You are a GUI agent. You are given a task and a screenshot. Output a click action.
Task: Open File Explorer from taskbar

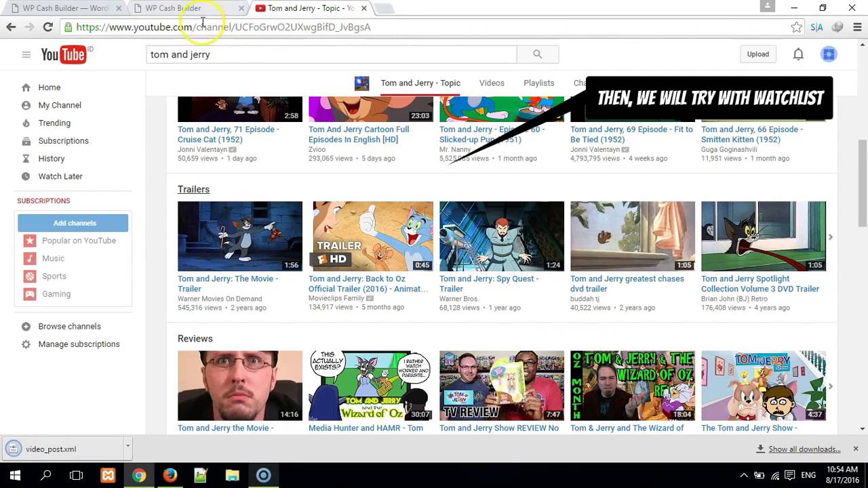tap(232, 475)
